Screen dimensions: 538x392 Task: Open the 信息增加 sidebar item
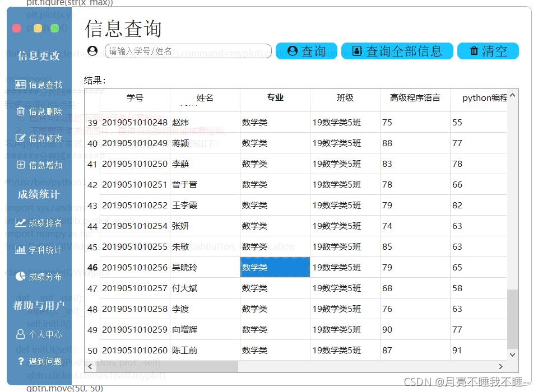click(39, 165)
